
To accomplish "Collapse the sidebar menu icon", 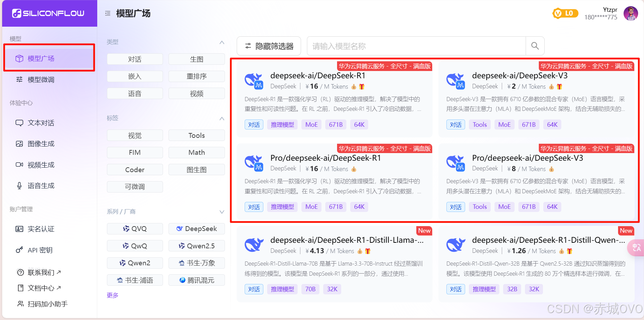I will (x=108, y=13).
